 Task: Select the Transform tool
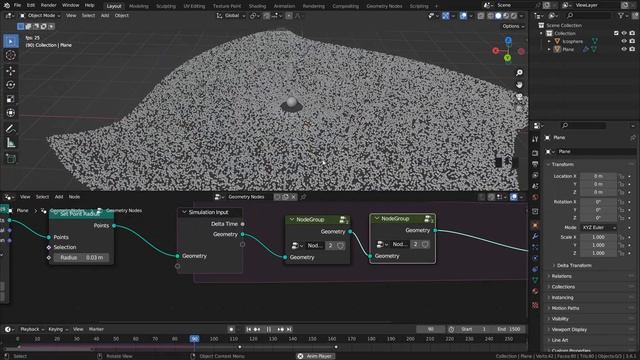click(11, 113)
